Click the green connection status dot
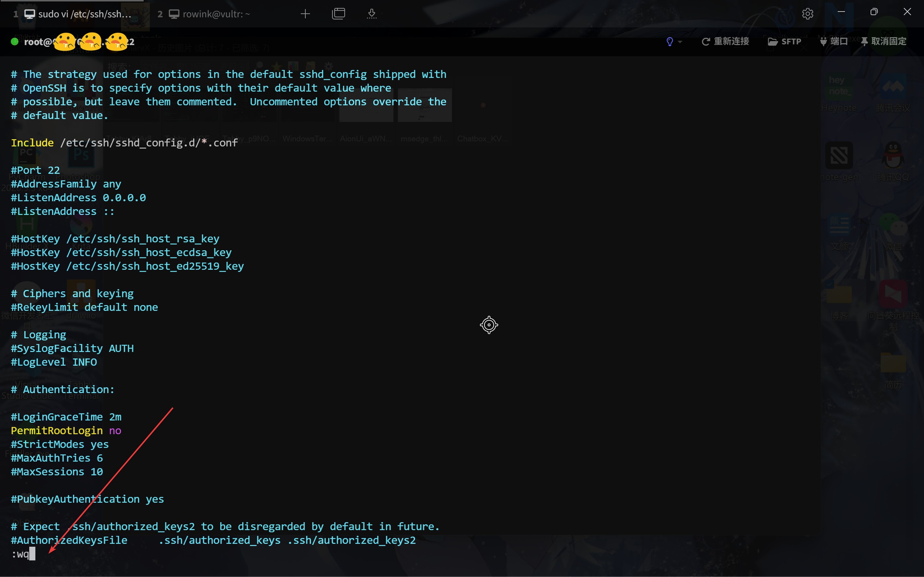This screenshot has height=577, width=924. pos(15,41)
